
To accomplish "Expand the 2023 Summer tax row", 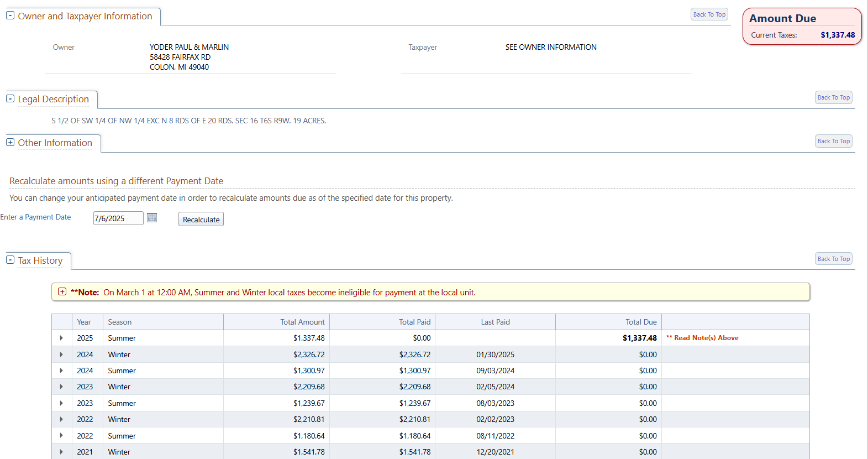I will (x=61, y=403).
